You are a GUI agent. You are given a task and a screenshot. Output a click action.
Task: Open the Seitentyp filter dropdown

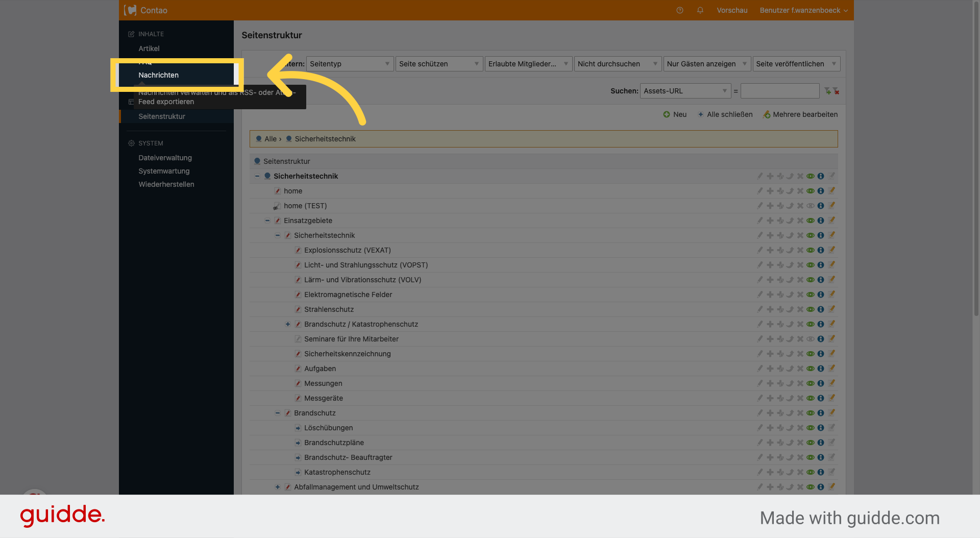click(350, 64)
